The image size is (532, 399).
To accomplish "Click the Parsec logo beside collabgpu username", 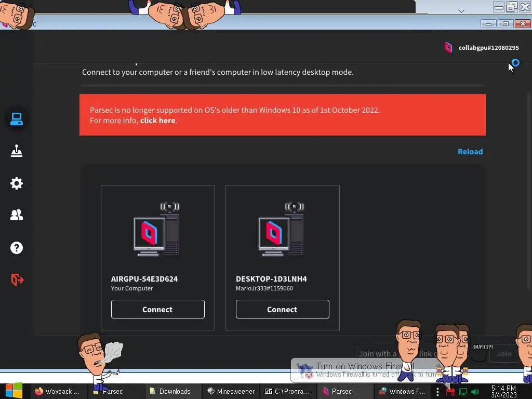I will [x=448, y=47].
